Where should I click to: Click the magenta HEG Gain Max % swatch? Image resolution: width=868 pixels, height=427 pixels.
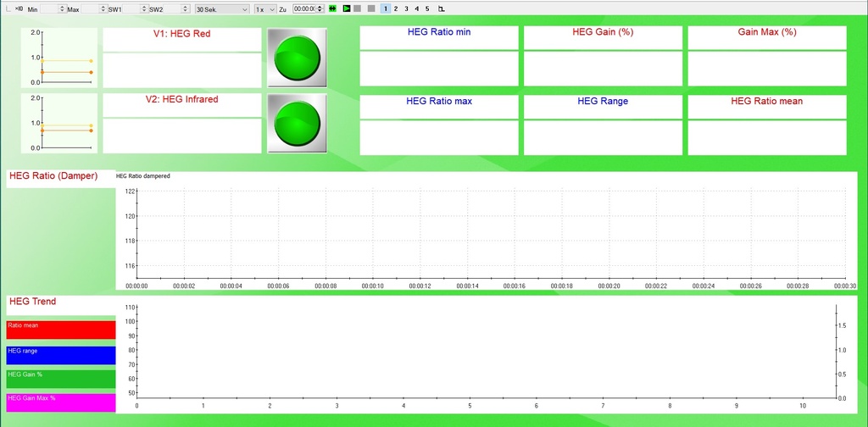[x=61, y=402]
